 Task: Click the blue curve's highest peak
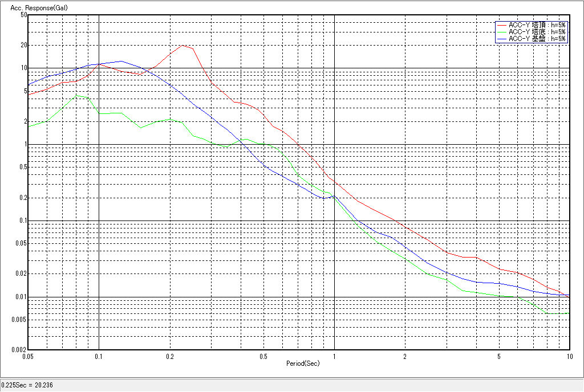[x=120, y=61]
